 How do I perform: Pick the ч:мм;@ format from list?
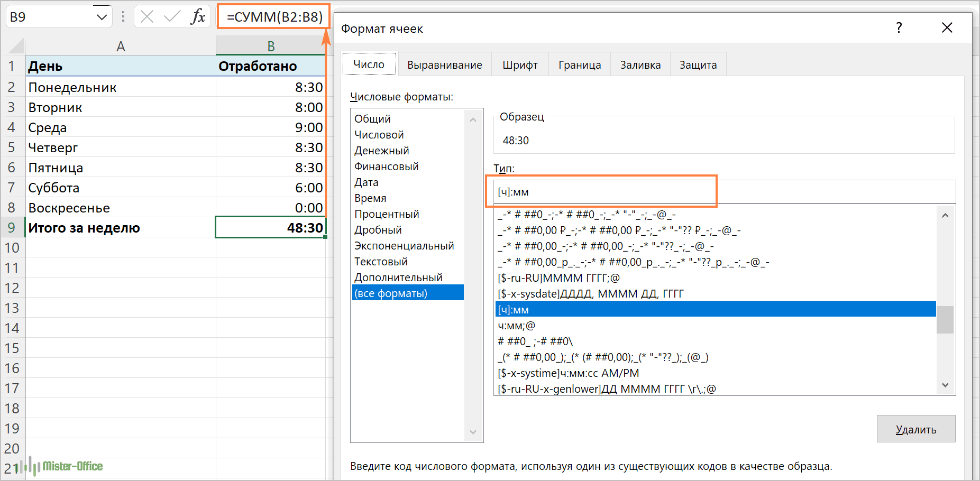pos(516,326)
